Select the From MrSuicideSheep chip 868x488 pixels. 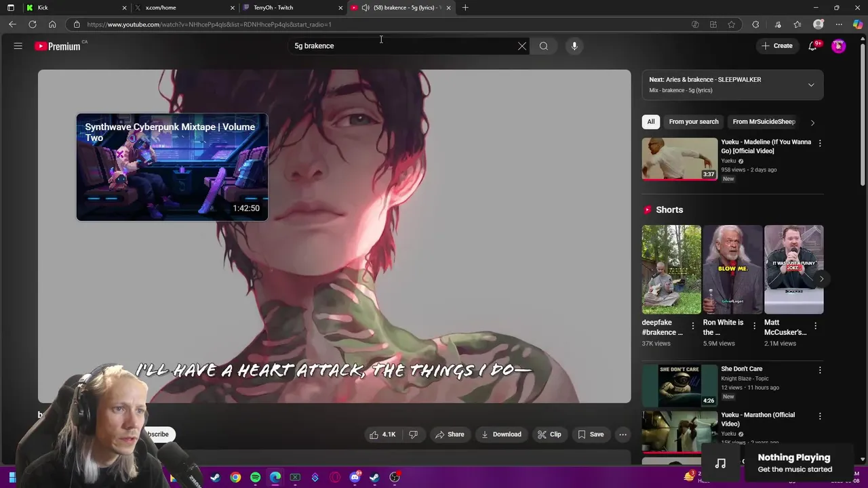tap(764, 121)
